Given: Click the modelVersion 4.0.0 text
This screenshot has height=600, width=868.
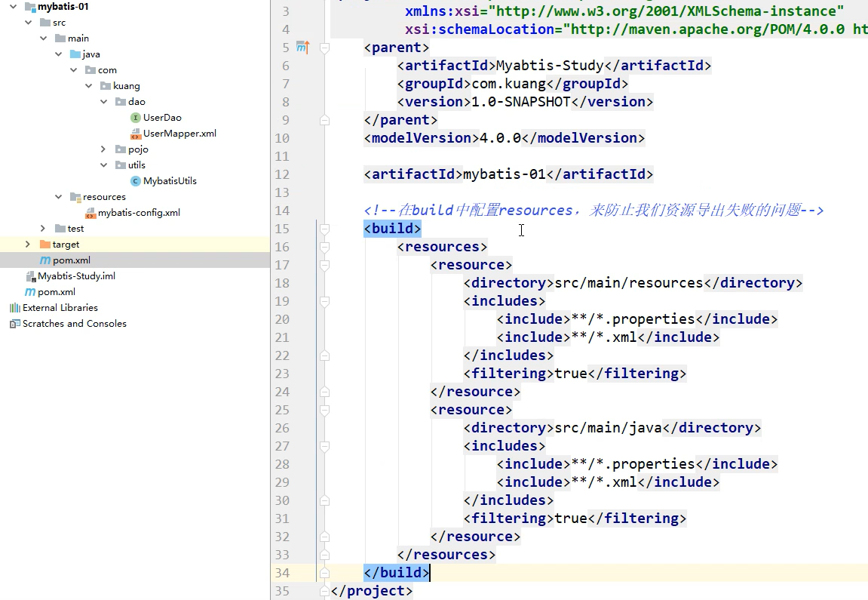Looking at the screenshot, I should tap(501, 138).
